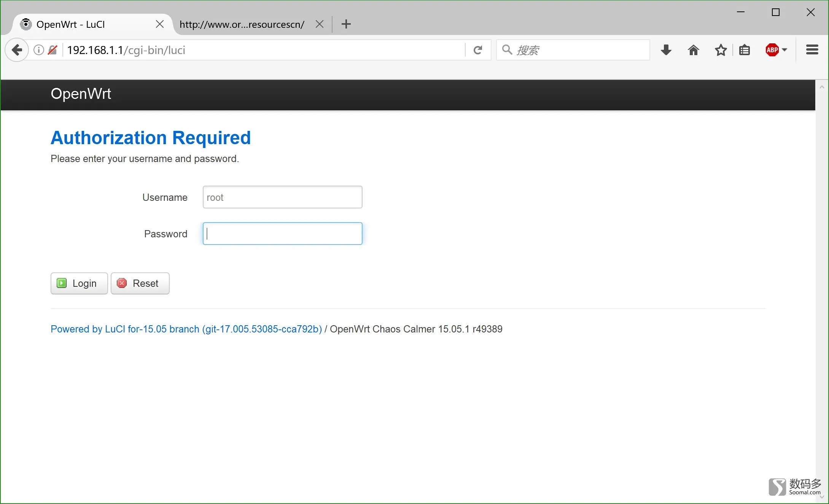Click the Adblock Plus ABP icon
829x504 pixels.
(772, 50)
